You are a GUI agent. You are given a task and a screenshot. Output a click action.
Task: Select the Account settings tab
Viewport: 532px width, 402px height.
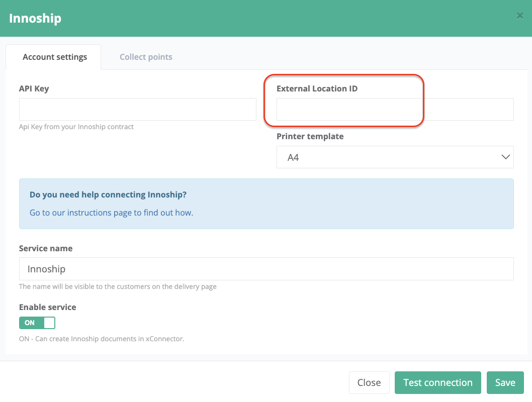click(x=54, y=57)
